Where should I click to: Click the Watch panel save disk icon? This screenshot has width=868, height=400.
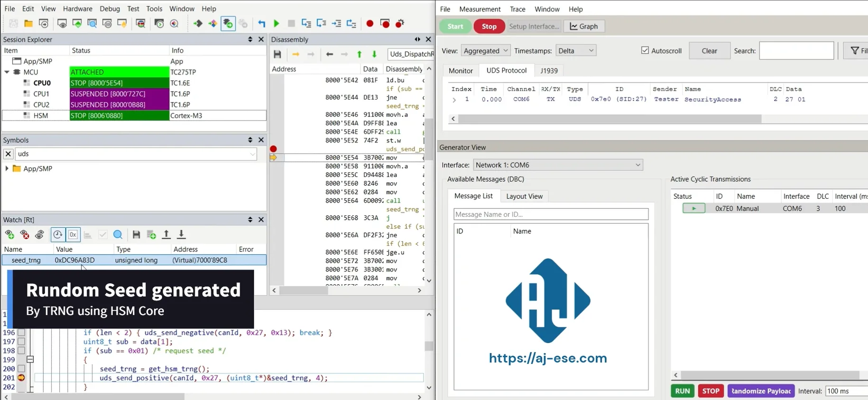click(136, 234)
